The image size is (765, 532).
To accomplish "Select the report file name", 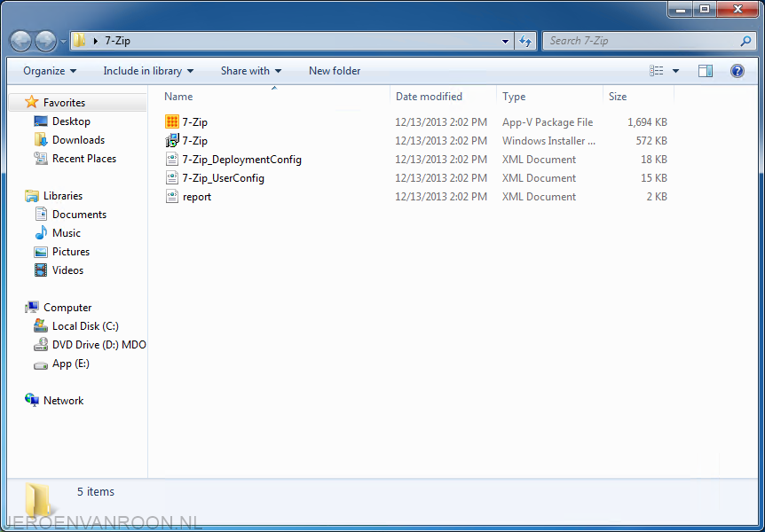I will tap(197, 197).
